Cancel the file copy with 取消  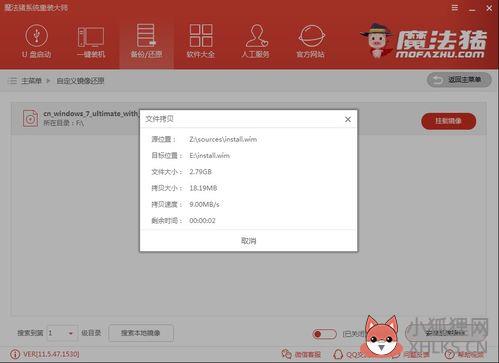[x=248, y=241]
